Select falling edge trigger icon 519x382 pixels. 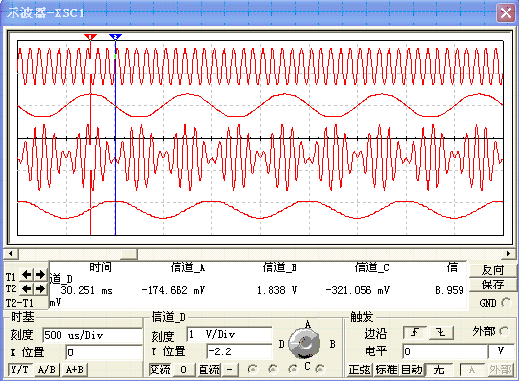(441, 332)
